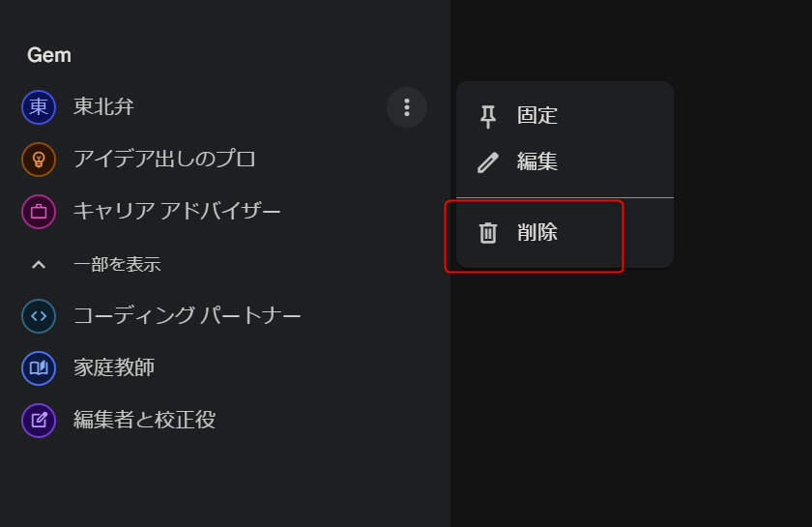
Task: Click the briefcase icon for キャリア アドバイザー
Action: [x=39, y=212]
